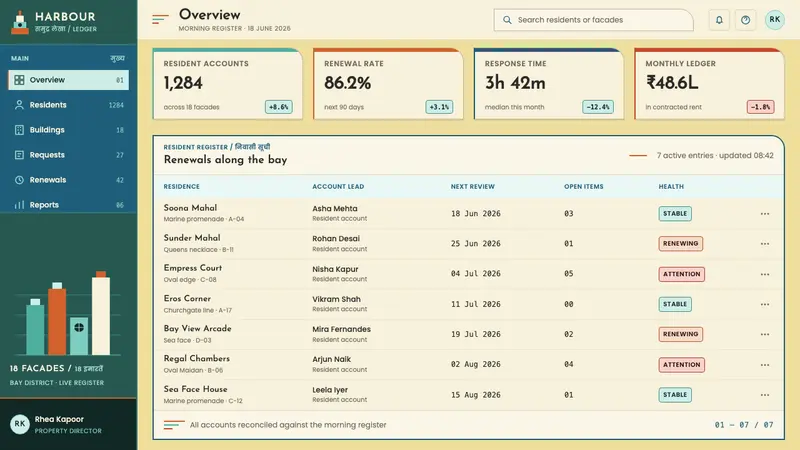Go to Buildings in sidebar

(68, 130)
